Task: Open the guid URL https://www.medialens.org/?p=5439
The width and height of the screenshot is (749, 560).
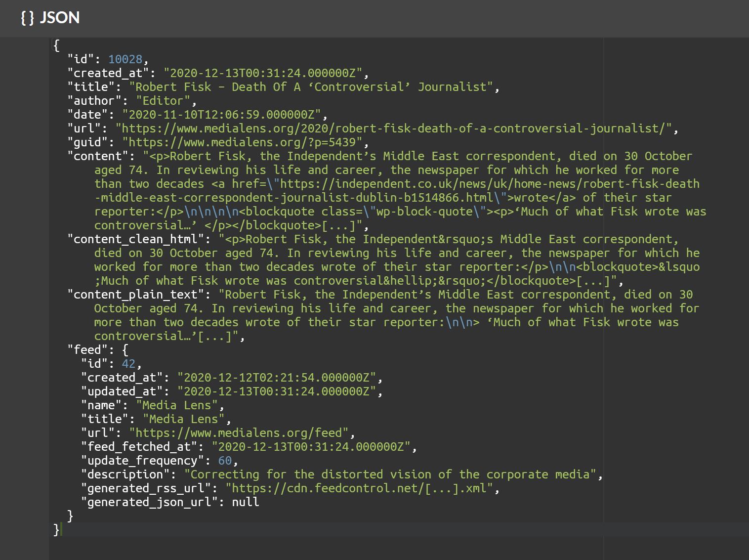Action: (x=245, y=142)
